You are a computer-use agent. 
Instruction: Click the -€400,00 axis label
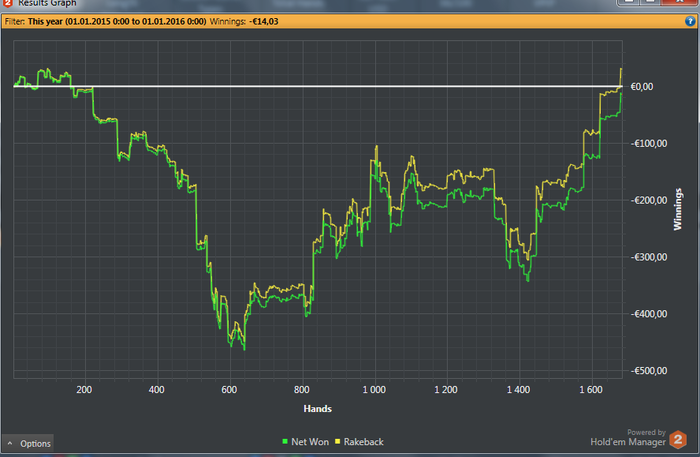(649, 314)
